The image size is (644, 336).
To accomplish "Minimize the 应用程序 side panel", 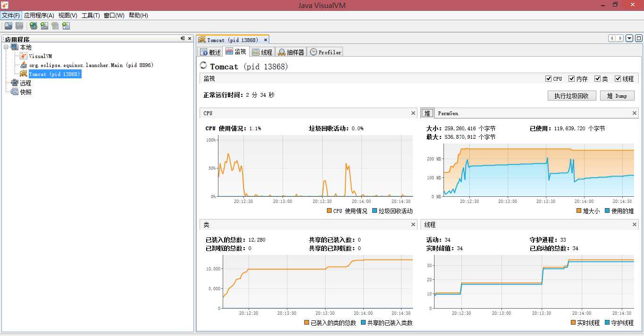I will pos(183,39).
